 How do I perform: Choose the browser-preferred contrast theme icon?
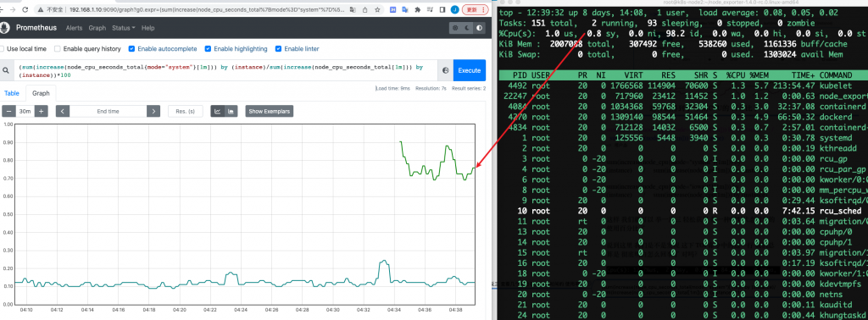point(479,28)
